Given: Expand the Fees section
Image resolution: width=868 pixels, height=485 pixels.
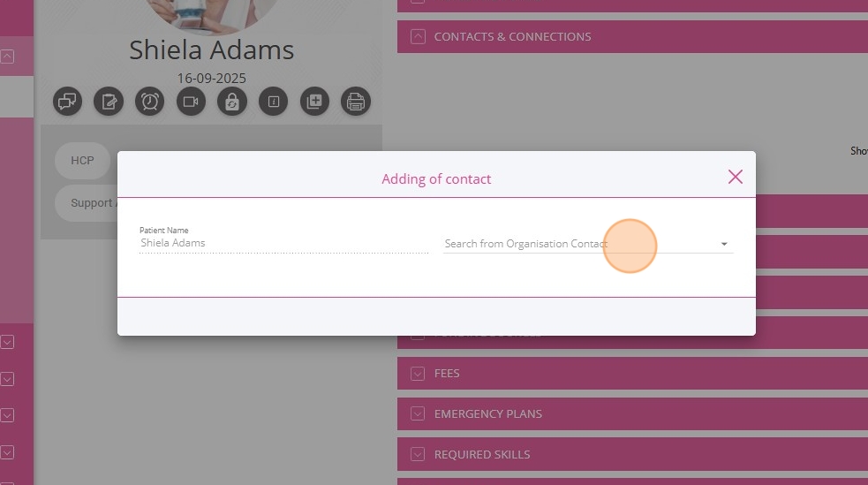Looking at the screenshot, I should click(x=419, y=374).
